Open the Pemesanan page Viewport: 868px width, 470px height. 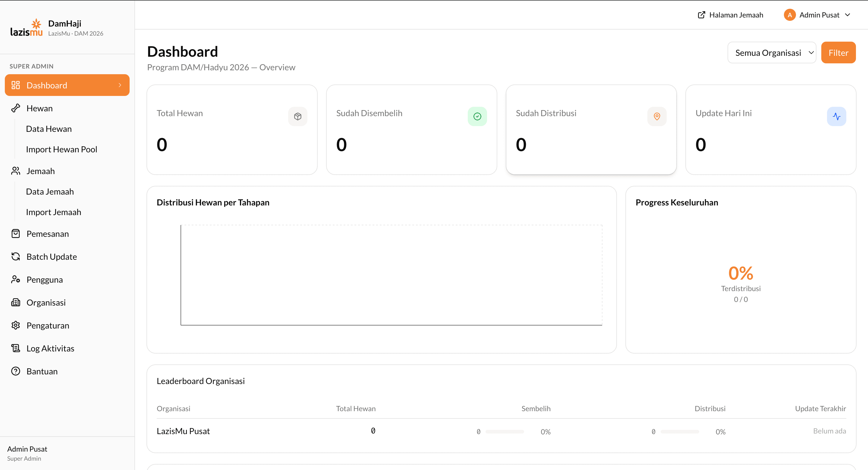[x=67, y=234]
